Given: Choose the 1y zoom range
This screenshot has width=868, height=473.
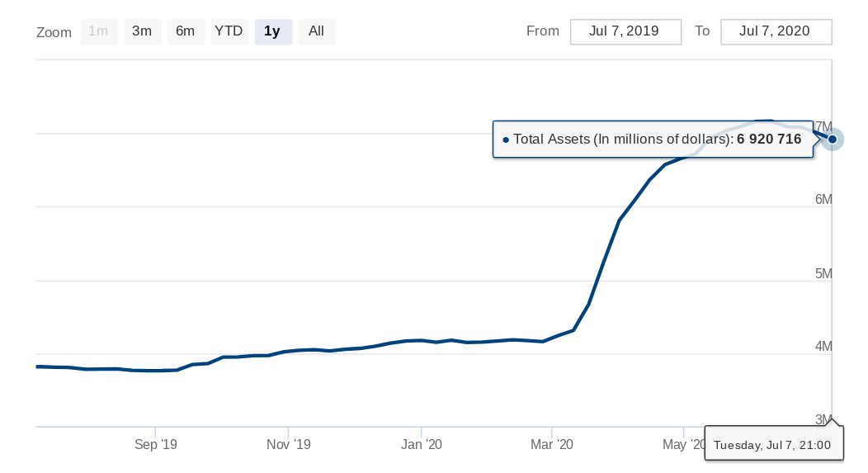Looking at the screenshot, I should point(273,31).
